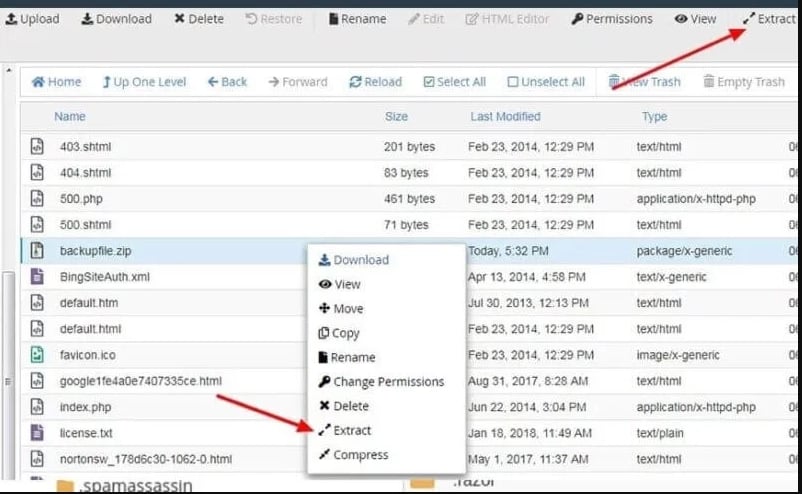The height and width of the screenshot is (494, 802).
Task: Select file name nortonsw_178d6c30-1062-0.html
Action: [146, 459]
